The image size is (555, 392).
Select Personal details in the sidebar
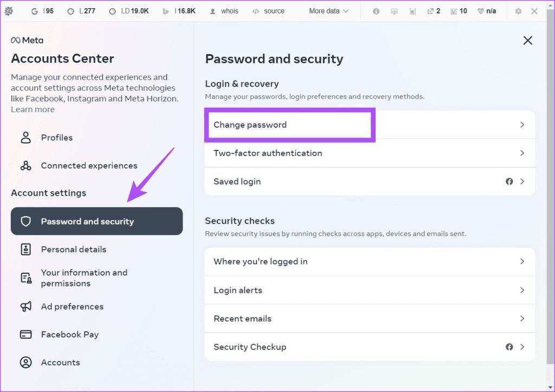point(74,249)
